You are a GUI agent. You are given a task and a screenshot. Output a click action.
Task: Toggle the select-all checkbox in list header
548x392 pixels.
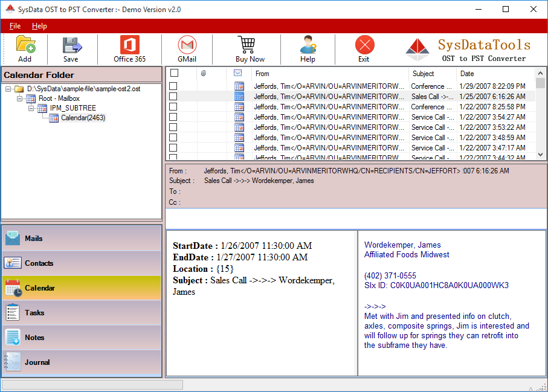coord(175,73)
